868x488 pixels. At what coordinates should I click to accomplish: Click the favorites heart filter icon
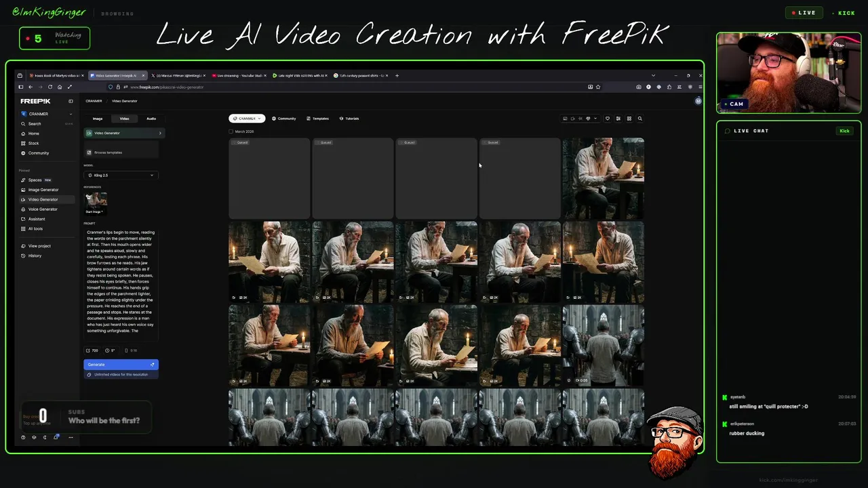[608, 119]
